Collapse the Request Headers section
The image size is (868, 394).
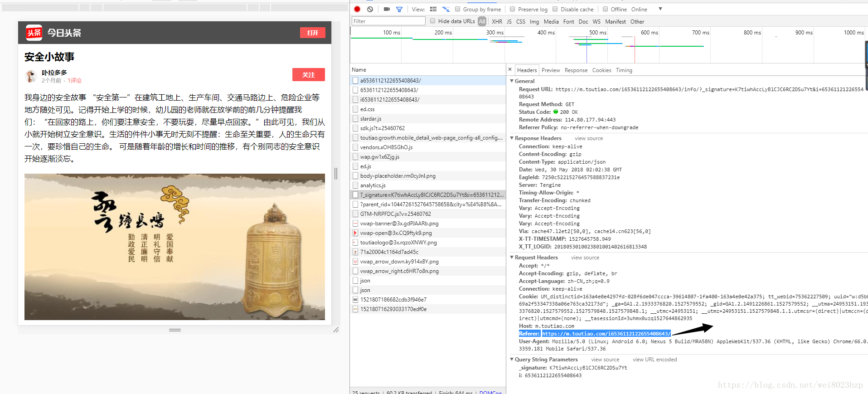click(512, 257)
